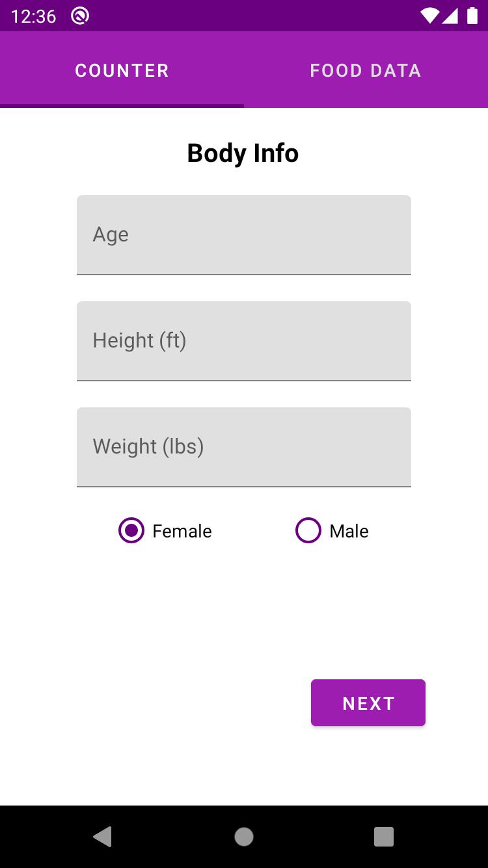The image size is (488, 868).
Task: Click the cellular signal strength icon
Action: pos(450,16)
